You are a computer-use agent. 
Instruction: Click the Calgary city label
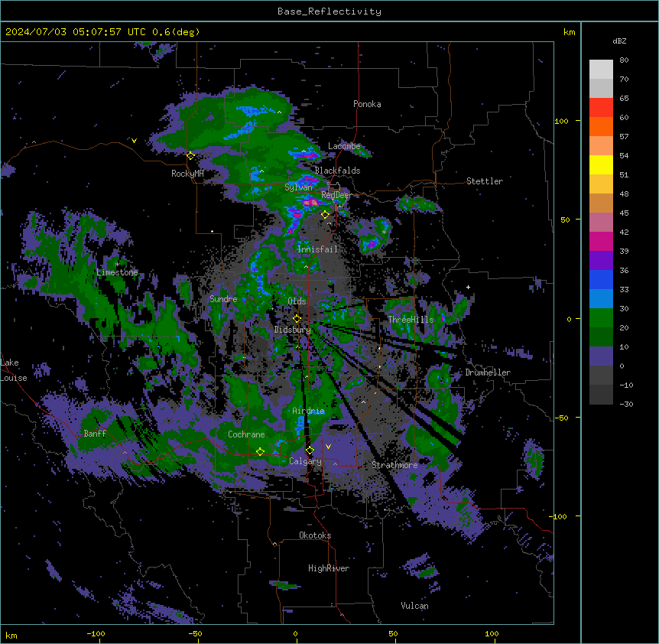[305, 461]
